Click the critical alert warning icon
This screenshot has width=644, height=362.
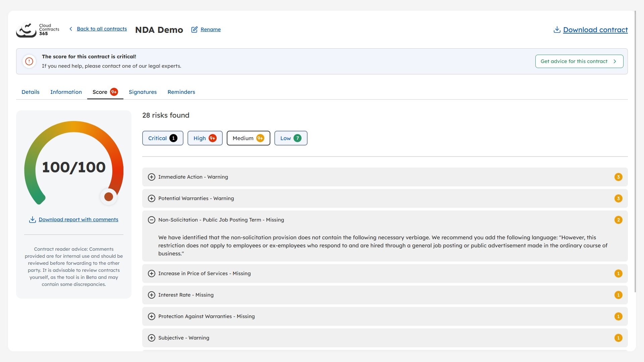[29, 61]
